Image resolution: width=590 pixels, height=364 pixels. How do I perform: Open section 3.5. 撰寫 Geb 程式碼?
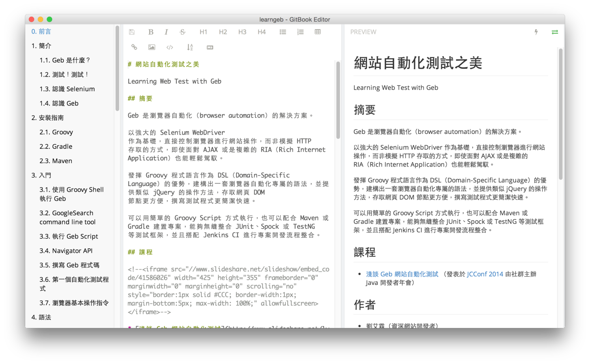[69, 265]
